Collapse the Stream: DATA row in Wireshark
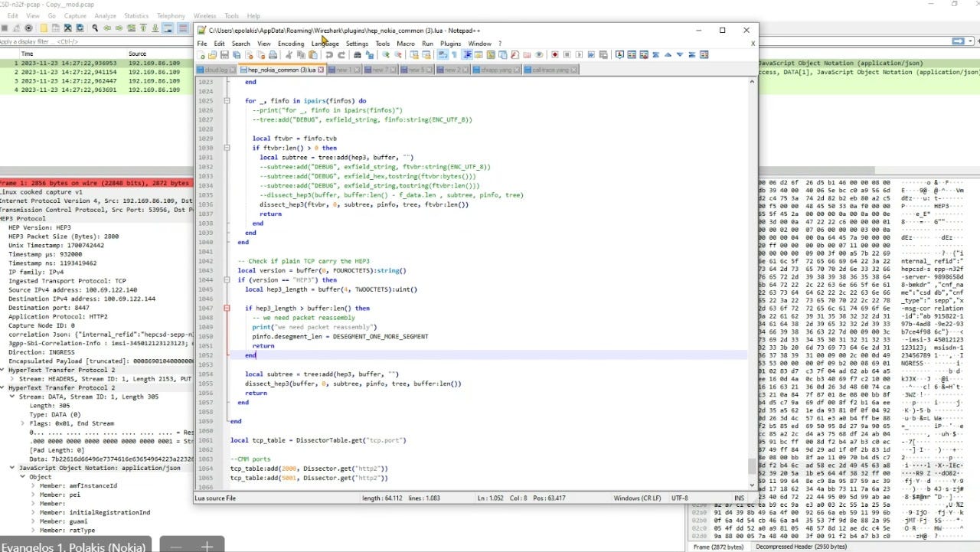This screenshot has width=980, height=552. [x=11, y=397]
